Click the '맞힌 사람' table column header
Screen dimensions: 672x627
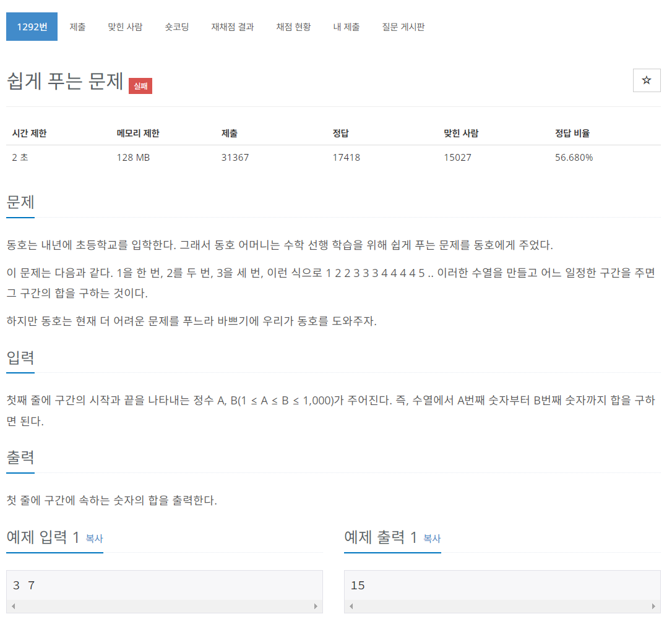pos(461,133)
